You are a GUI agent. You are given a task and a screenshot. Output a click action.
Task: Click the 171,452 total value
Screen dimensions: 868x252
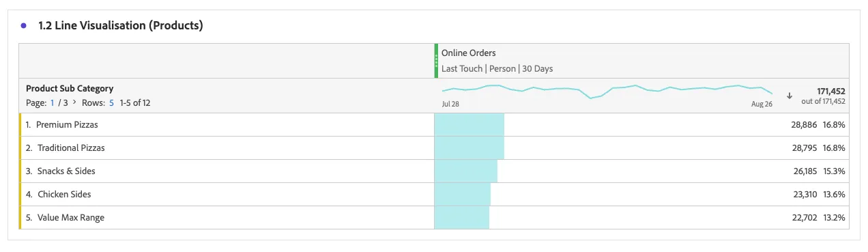click(831, 91)
